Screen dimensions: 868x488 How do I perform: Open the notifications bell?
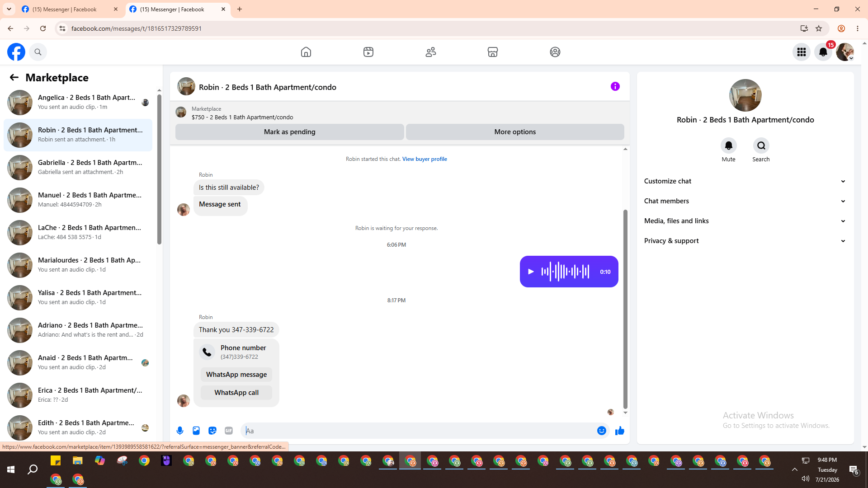[823, 52]
